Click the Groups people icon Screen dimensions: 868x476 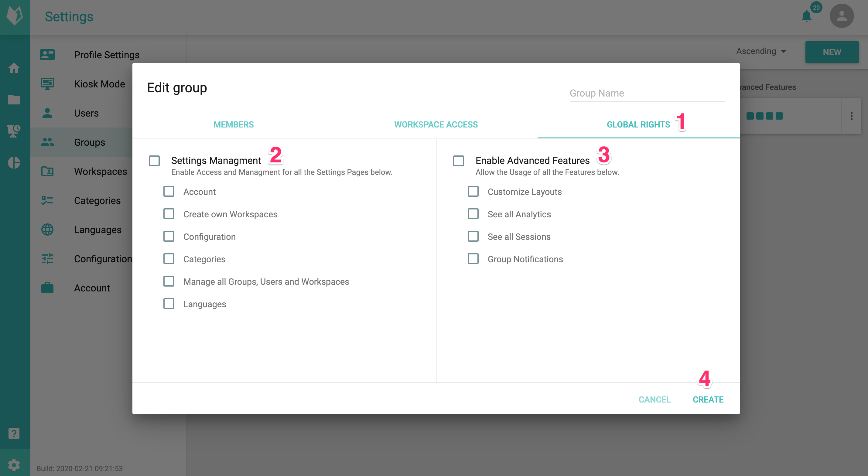(47, 142)
